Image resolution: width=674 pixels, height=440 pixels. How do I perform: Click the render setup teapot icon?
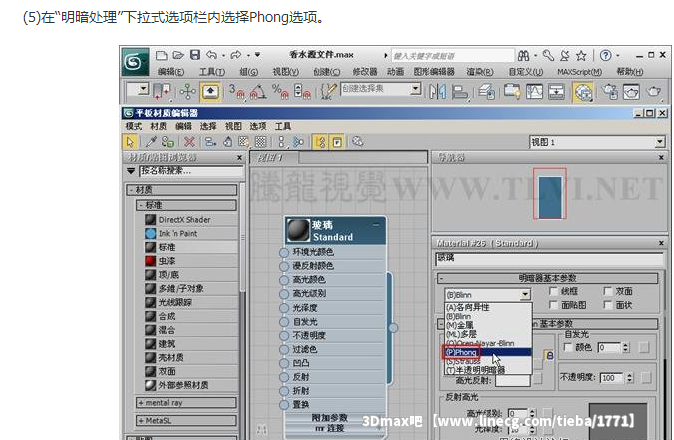(609, 92)
